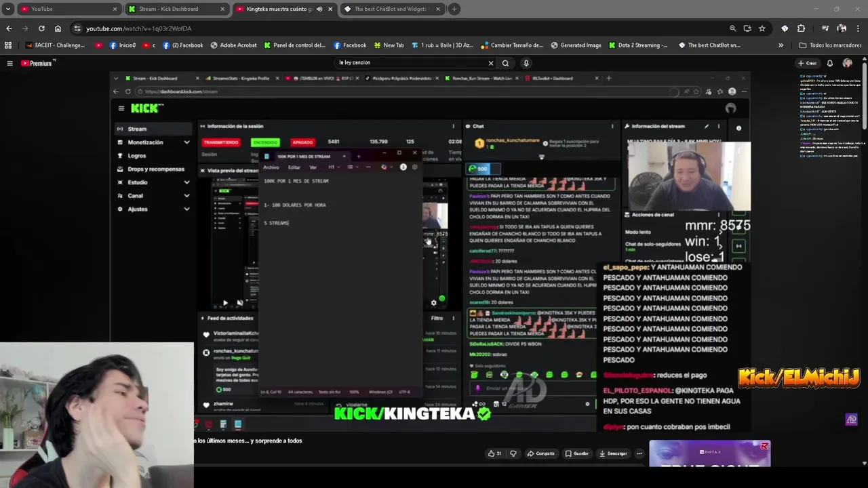Click the Crear button on YouTube

(x=807, y=63)
